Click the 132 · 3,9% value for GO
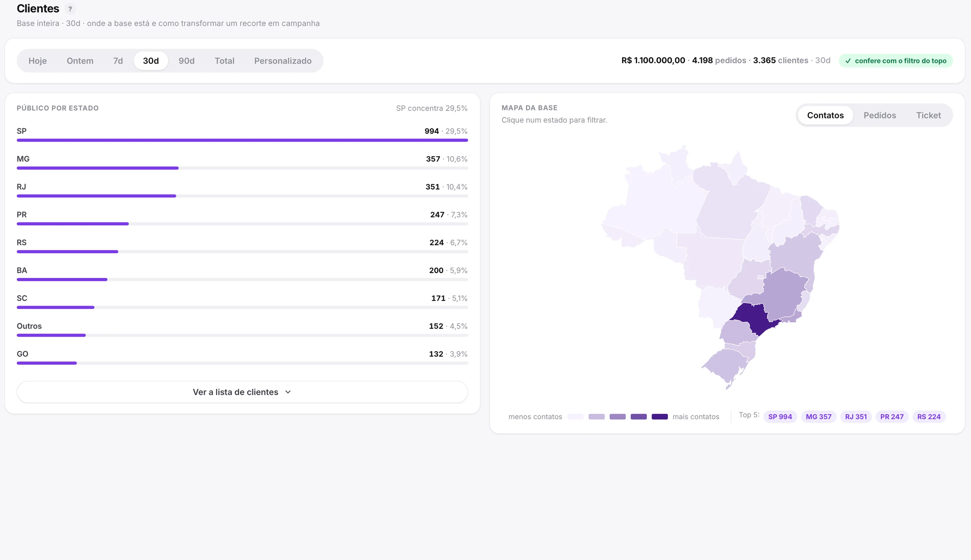 [x=448, y=354]
